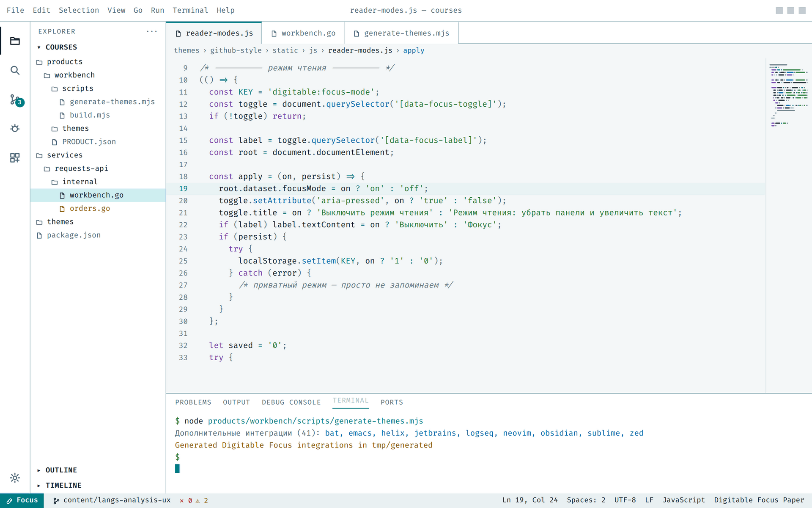Viewport: 812px width, 508px height.
Task: Change indentation via Spaces: 2
Action: (x=586, y=500)
